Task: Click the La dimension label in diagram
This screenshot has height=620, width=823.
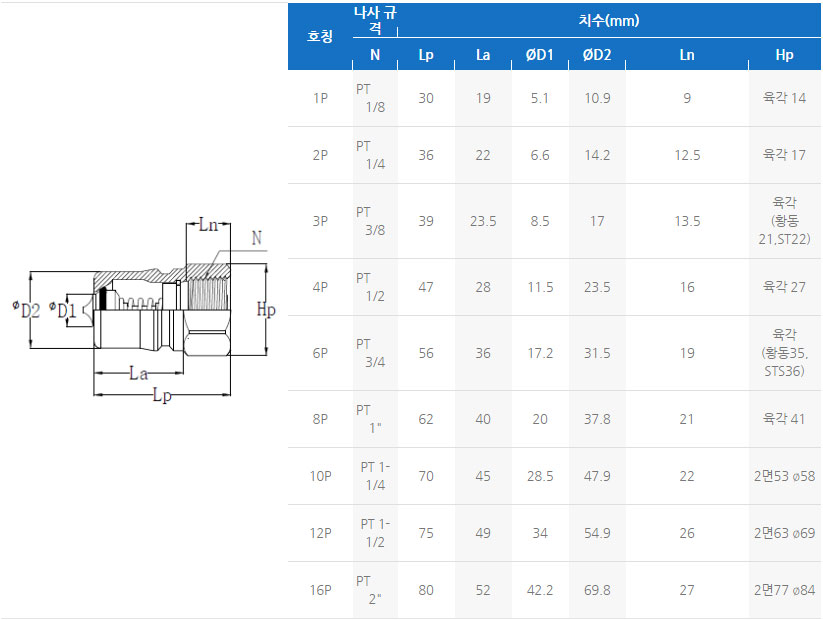Action: click(x=139, y=373)
